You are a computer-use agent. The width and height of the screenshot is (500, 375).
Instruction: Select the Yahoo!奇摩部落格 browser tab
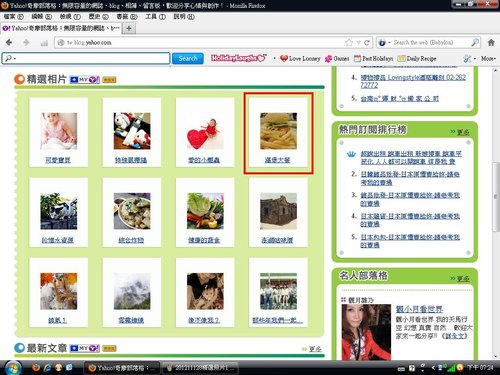pos(61,28)
